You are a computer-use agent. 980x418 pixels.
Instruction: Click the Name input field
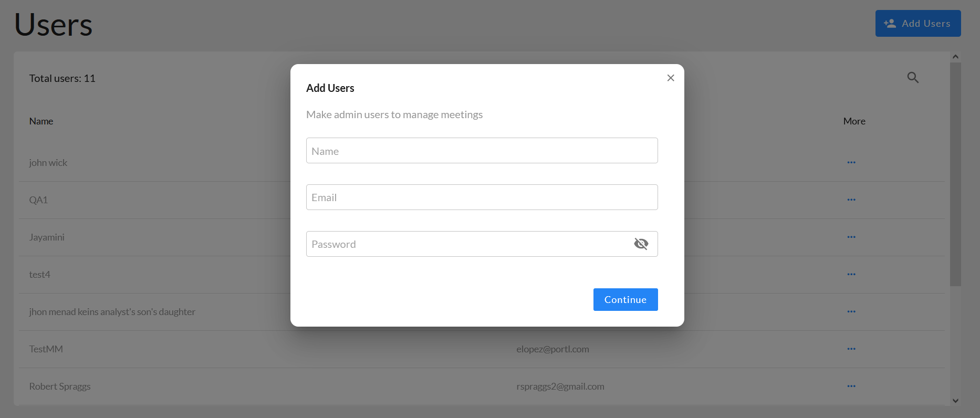482,151
